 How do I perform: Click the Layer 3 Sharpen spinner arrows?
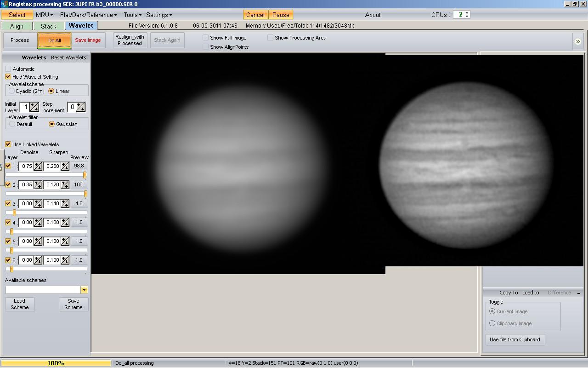pos(65,204)
